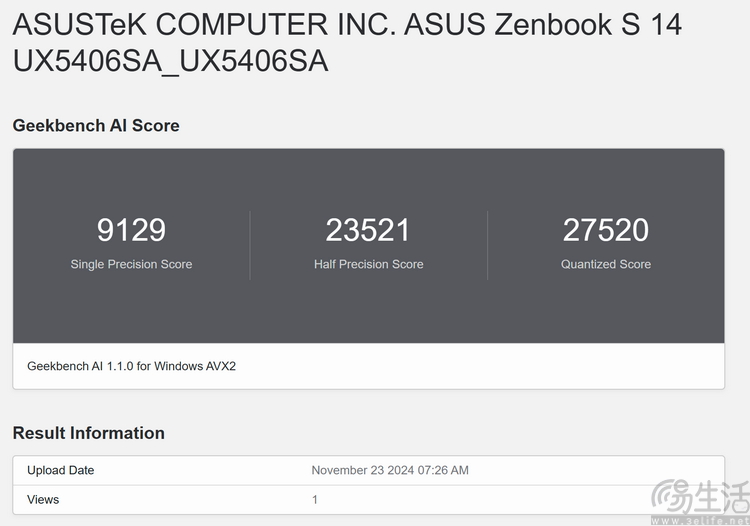Click the divider between Half and Quantized scores
Screen dimensions: 750x526
487,245
